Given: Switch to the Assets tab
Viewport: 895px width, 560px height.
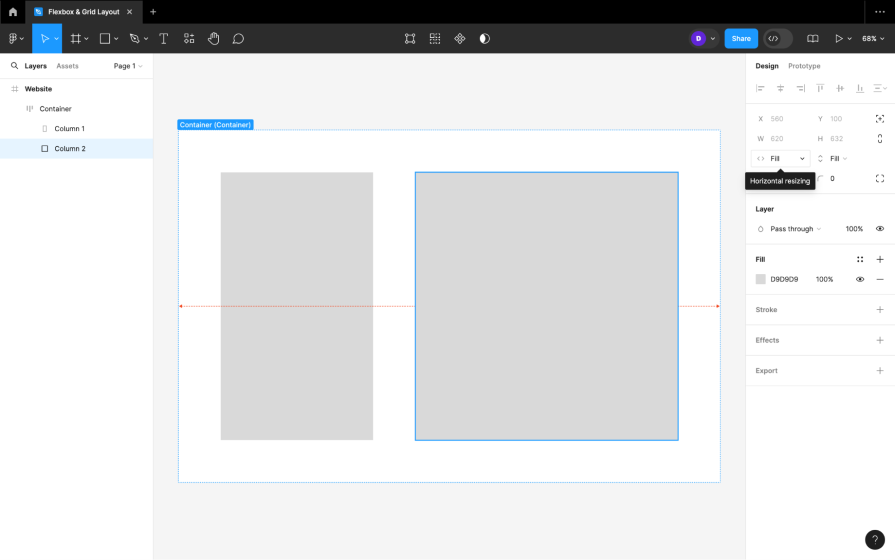Looking at the screenshot, I should [67, 66].
